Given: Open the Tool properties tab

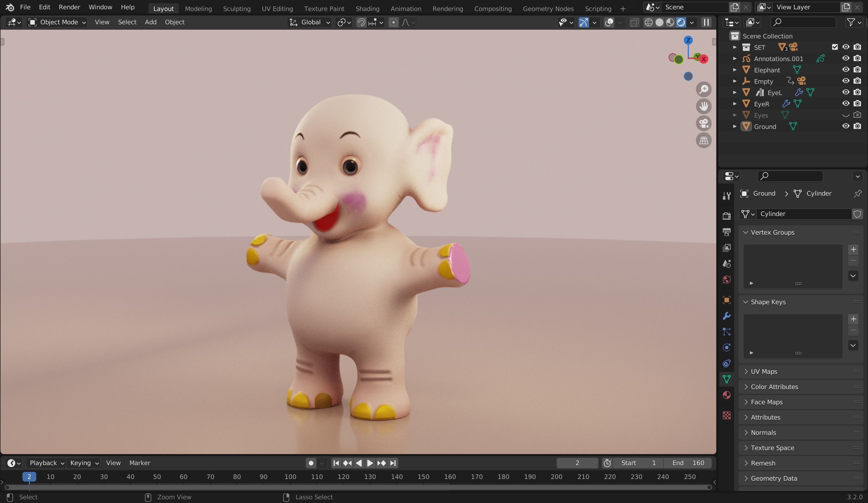Looking at the screenshot, I should tap(726, 196).
